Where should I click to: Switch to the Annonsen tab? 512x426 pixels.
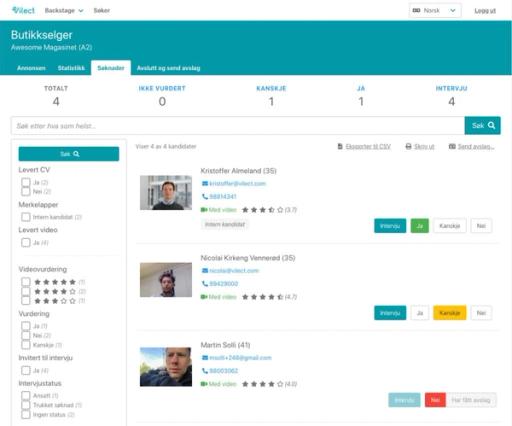click(31, 68)
